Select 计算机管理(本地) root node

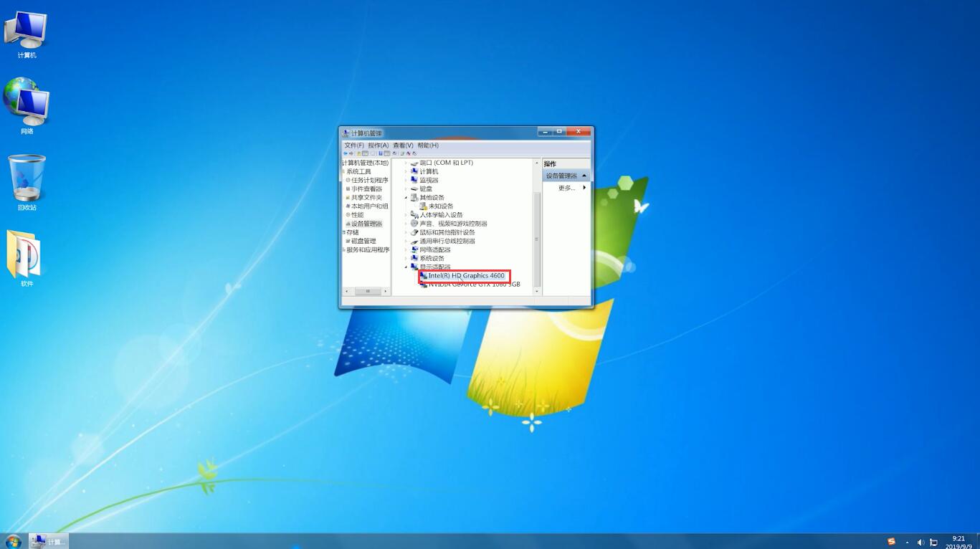coord(366,163)
